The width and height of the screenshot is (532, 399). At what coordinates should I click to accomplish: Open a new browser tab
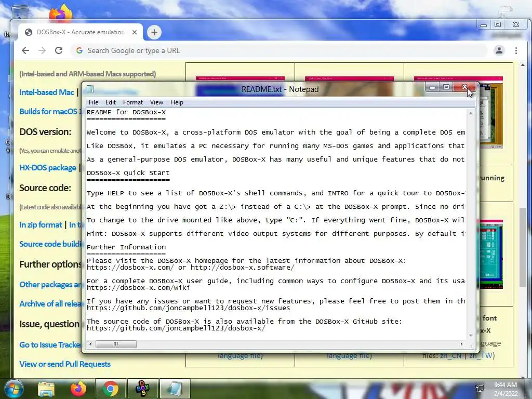click(x=154, y=32)
